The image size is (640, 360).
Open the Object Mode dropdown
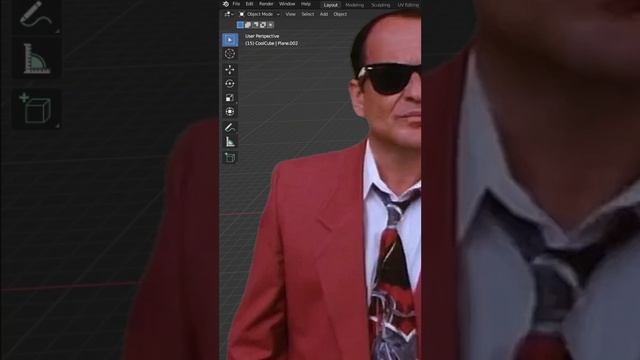click(260, 14)
